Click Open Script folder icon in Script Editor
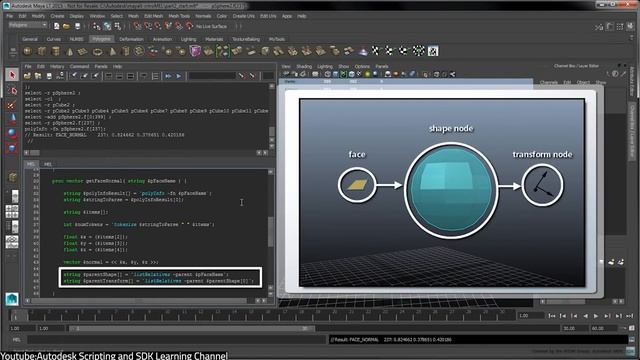The width and height of the screenshot is (640, 360). [x=27, y=76]
